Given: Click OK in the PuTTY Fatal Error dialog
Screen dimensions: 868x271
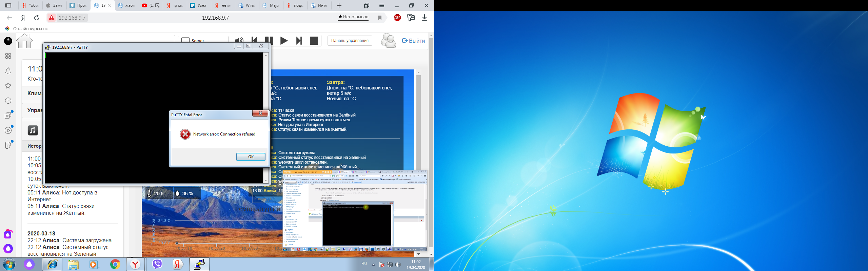Looking at the screenshot, I should (x=251, y=157).
